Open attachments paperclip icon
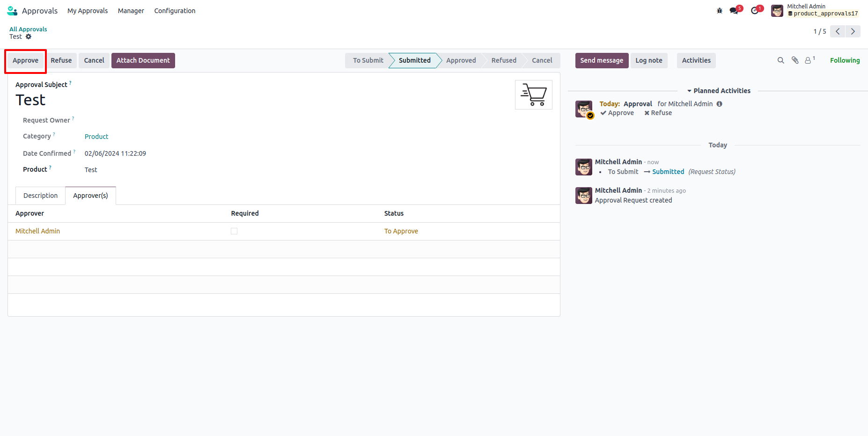The width and height of the screenshot is (868, 436). point(795,60)
